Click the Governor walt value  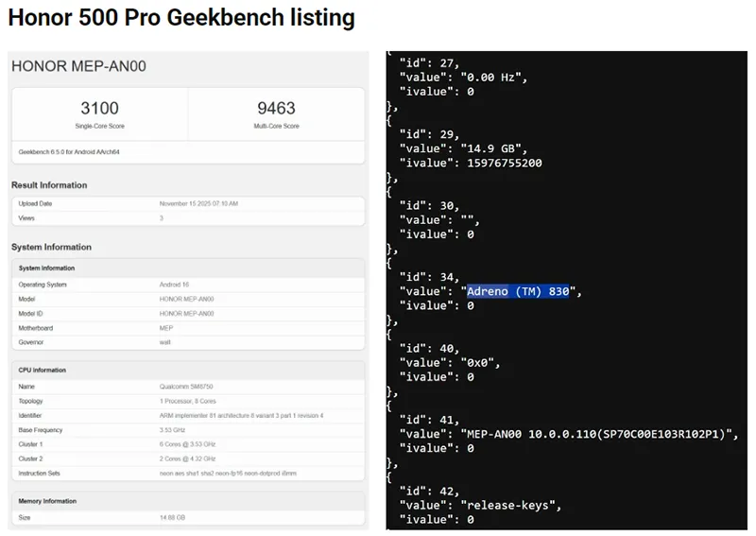coord(165,341)
